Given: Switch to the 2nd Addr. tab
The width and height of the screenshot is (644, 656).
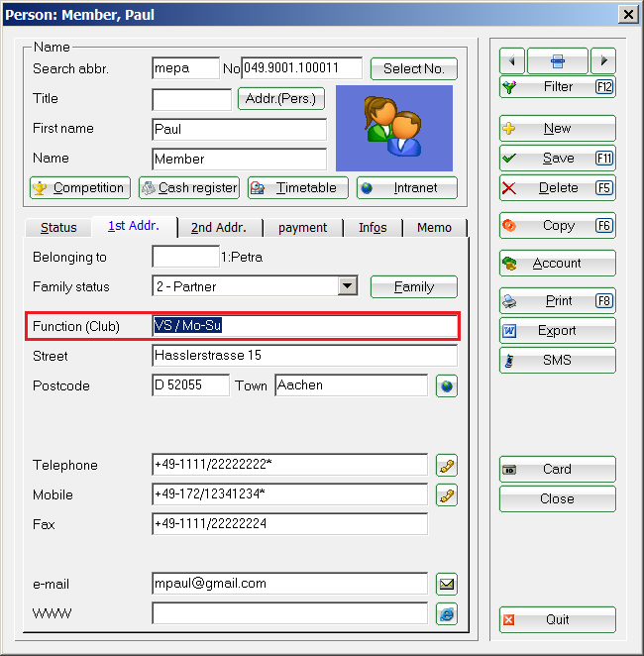Looking at the screenshot, I should (x=219, y=228).
